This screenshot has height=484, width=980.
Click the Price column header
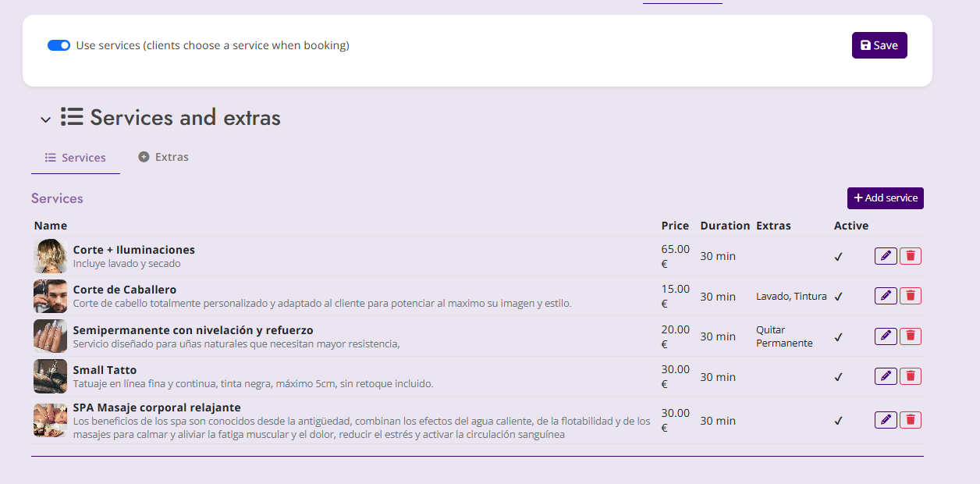(676, 226)
